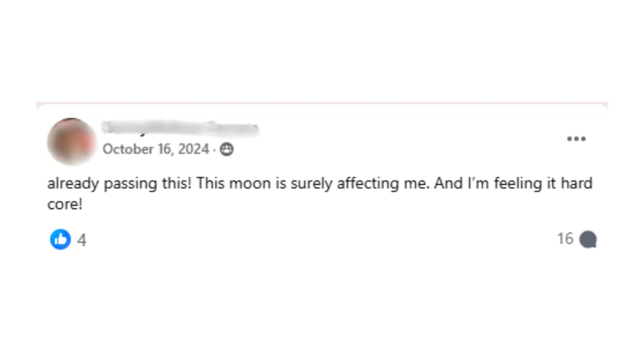Click the blue thumbs-up reaction icon
The height and width of the screenshot is (363, 644).
tap(61, 239)
